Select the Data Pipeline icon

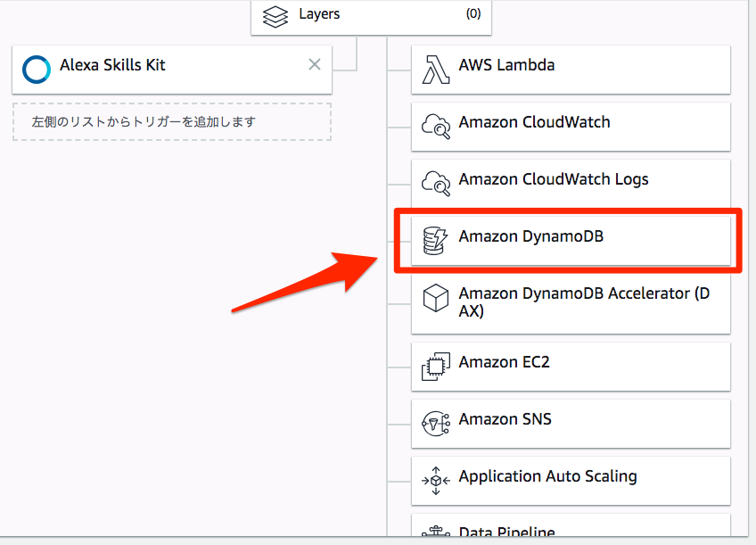pyautogui.click(x=436, y=533)
